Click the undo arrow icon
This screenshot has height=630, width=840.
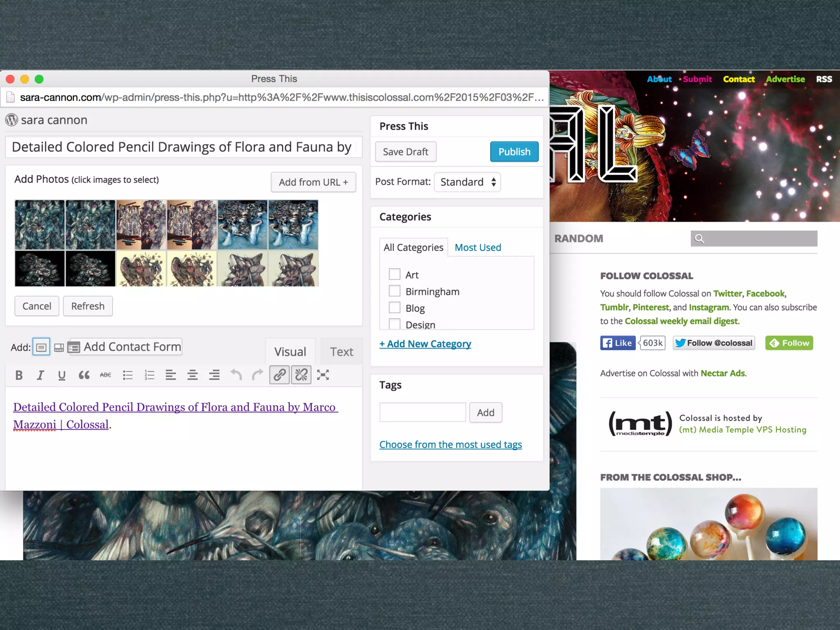pos(236,375)
